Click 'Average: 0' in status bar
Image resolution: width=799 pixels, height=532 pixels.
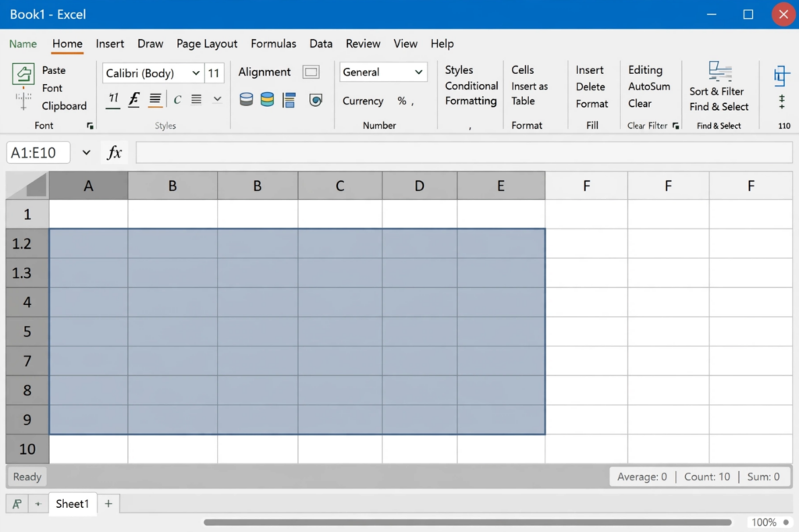[x=642, y=477]
